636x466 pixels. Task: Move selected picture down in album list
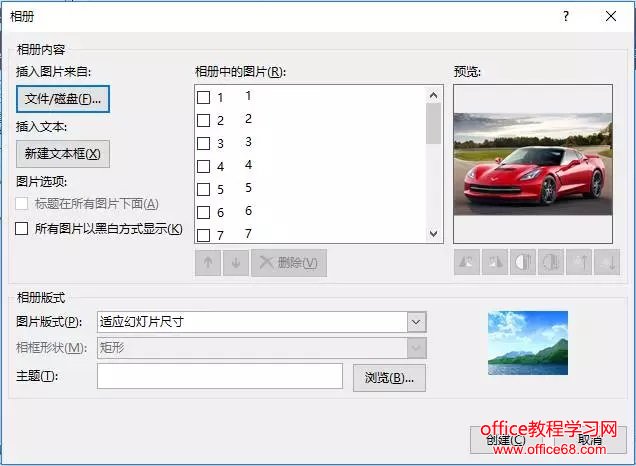click(236, 263)
